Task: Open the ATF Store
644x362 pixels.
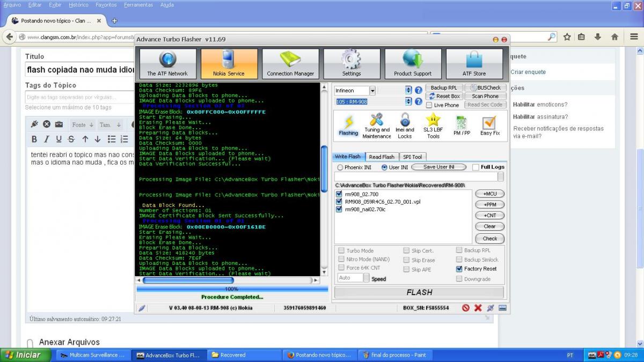Action: coord(474,64)
